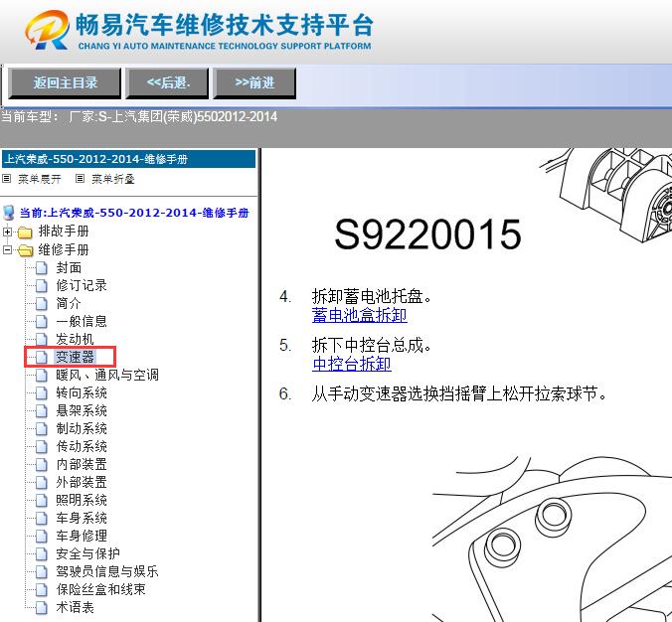Click the page icon next to 暖风、通风与空调
672x622 pixels.
point(41,376)
